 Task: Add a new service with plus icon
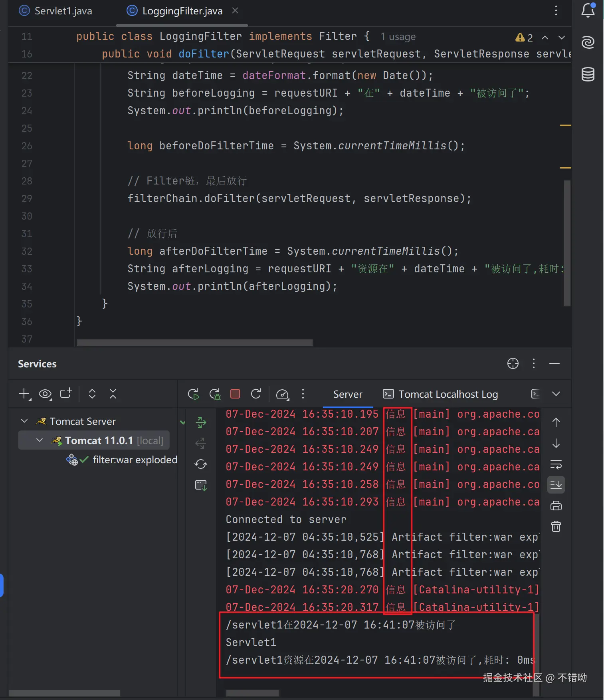click(25, 394)
